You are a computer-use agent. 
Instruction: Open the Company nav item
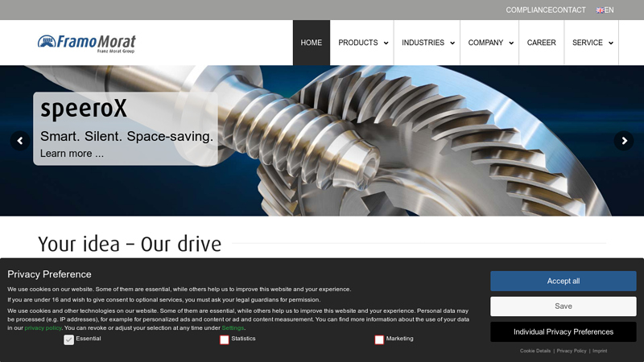pyautogui.click(x=485, y=43)
